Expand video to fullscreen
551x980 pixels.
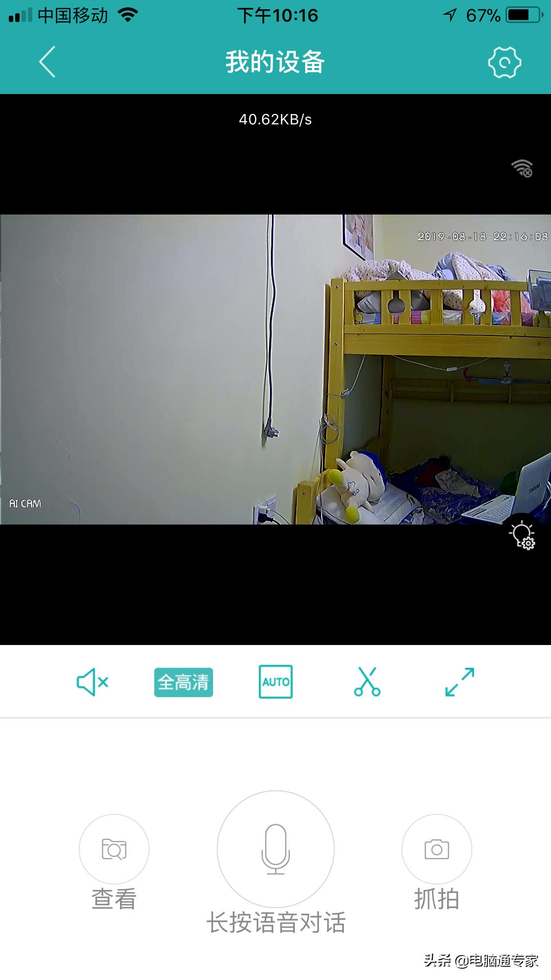coord(459,682)
